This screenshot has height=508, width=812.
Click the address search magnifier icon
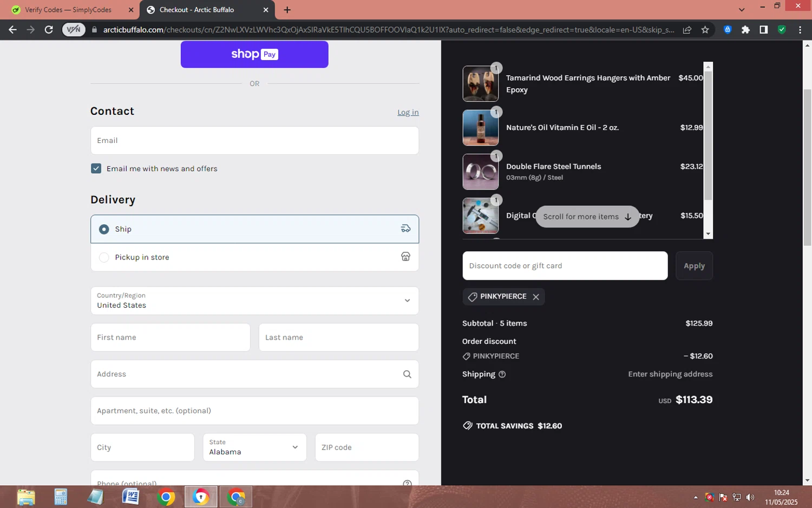(x=407, y=374)
